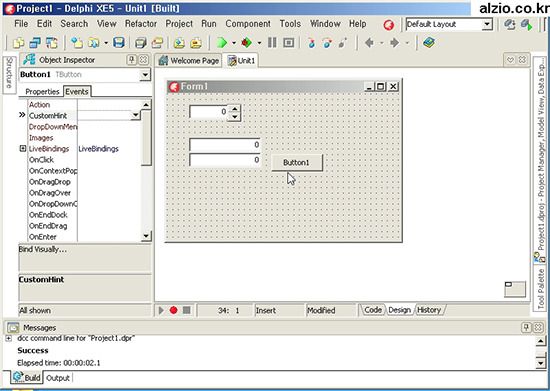Click the Program Reset stop icon
The height and width of the screenshot is (391, 550).
(288, 43)
